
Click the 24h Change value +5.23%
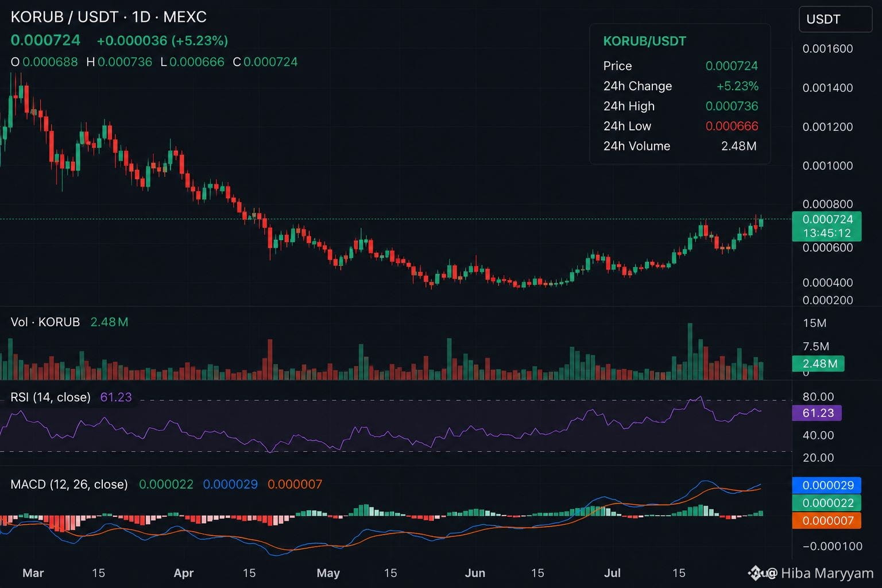[737, 86]
